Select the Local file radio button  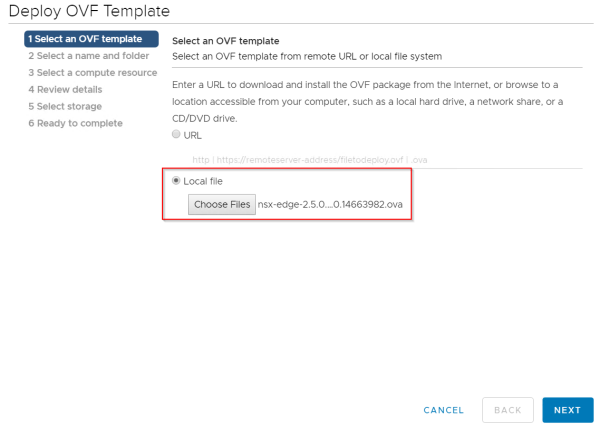[177, 181]
